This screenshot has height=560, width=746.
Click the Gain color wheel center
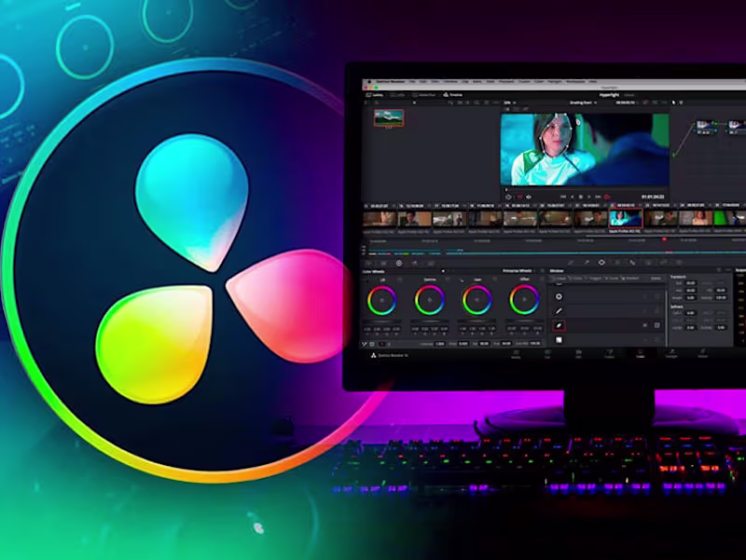tap(477, 300)
